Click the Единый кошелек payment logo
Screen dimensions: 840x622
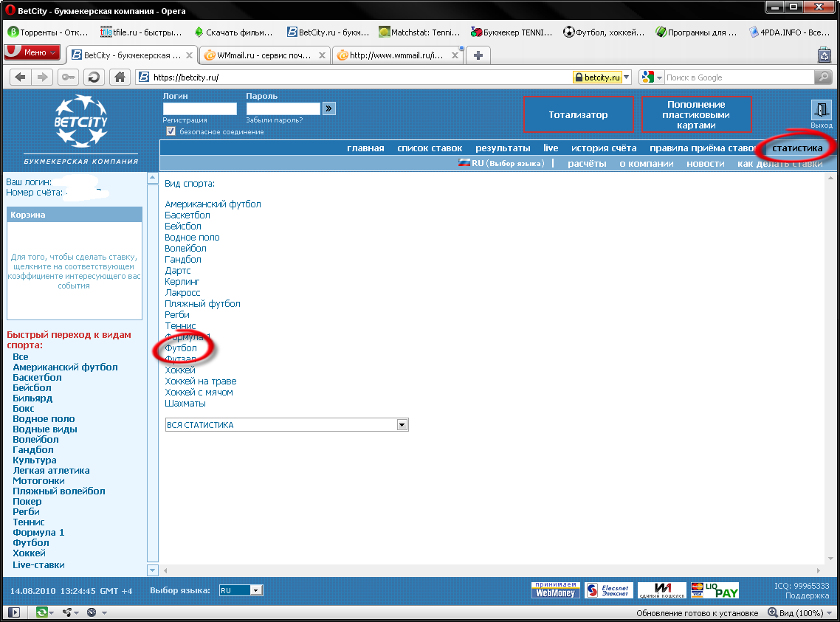[661, 590]
